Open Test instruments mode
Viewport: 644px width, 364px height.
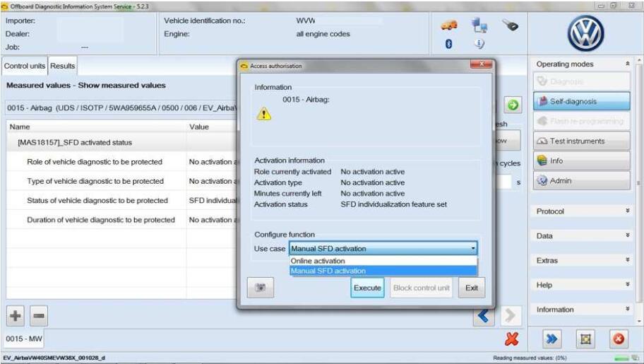click(x=582, y=141)
